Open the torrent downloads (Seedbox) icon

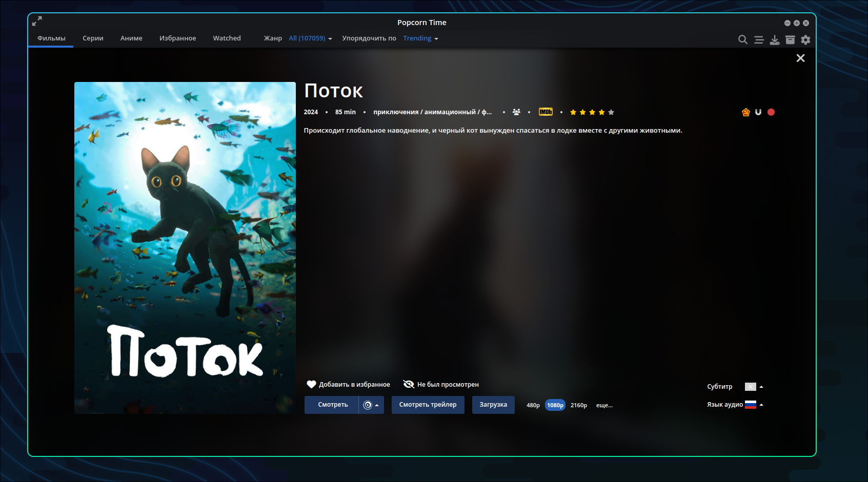(x=775, y=39)
